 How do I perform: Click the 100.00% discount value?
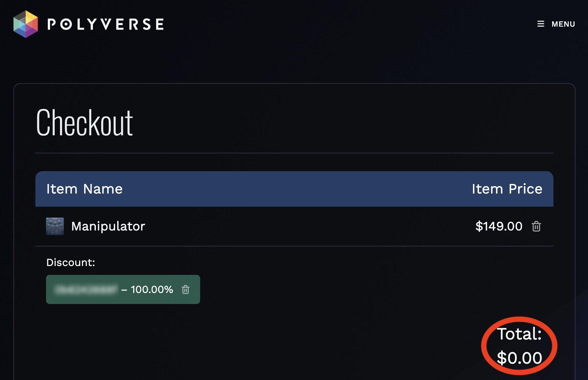[x=152, y=289]
